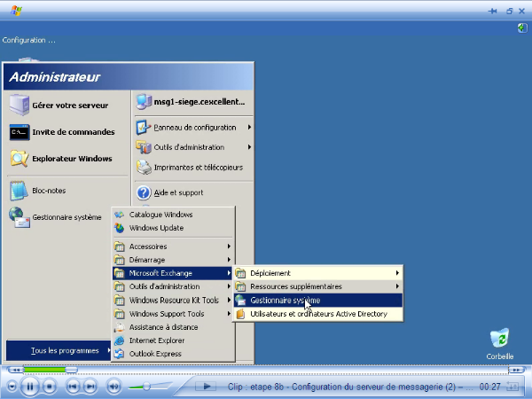Click the Déploiement folder icon

pyautogui.click(x=240, y=273)
